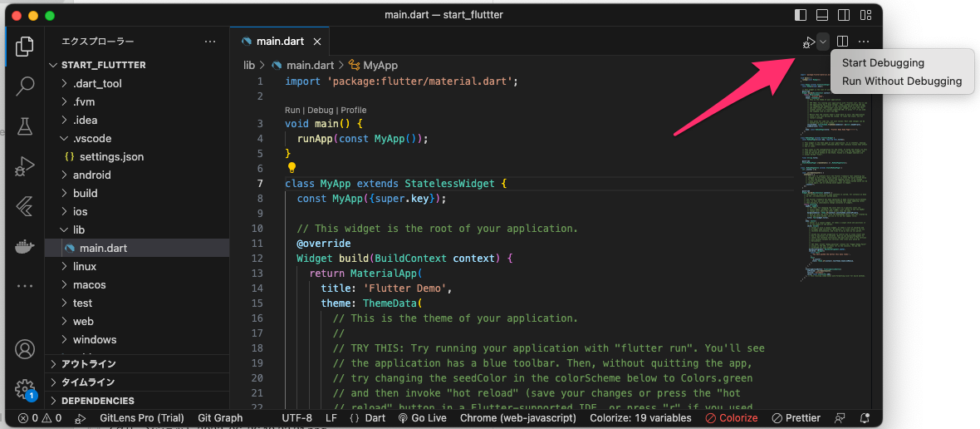Viewport: 980px width, 429px height.
Task: Click the debug run icon in editor toolbar
Action: 810,42
